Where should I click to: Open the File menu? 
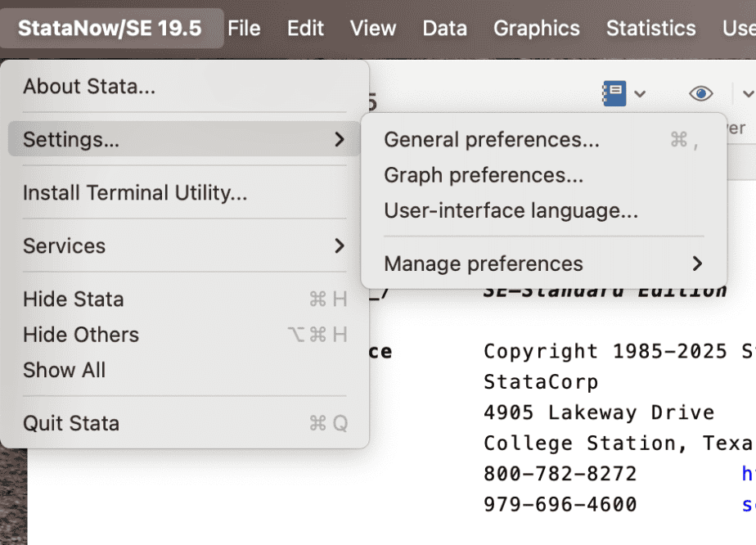click(244, 28)
